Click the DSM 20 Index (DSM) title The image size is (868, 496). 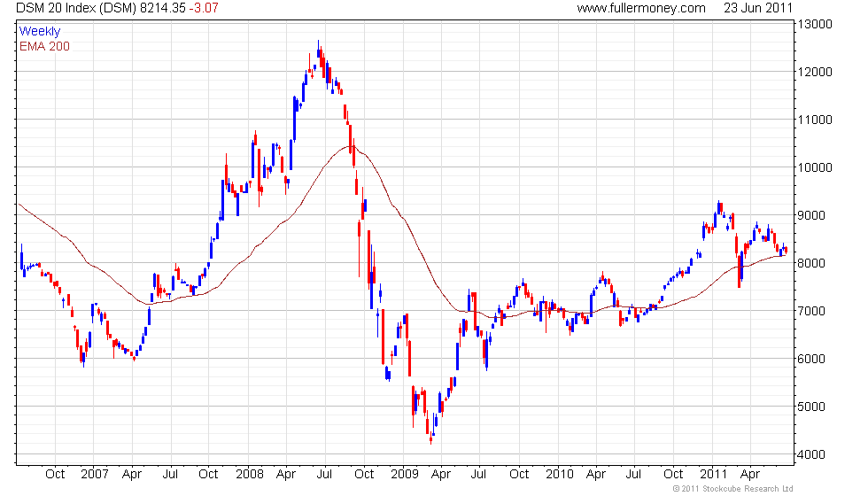pyautogui.click(x=76, y=8)
